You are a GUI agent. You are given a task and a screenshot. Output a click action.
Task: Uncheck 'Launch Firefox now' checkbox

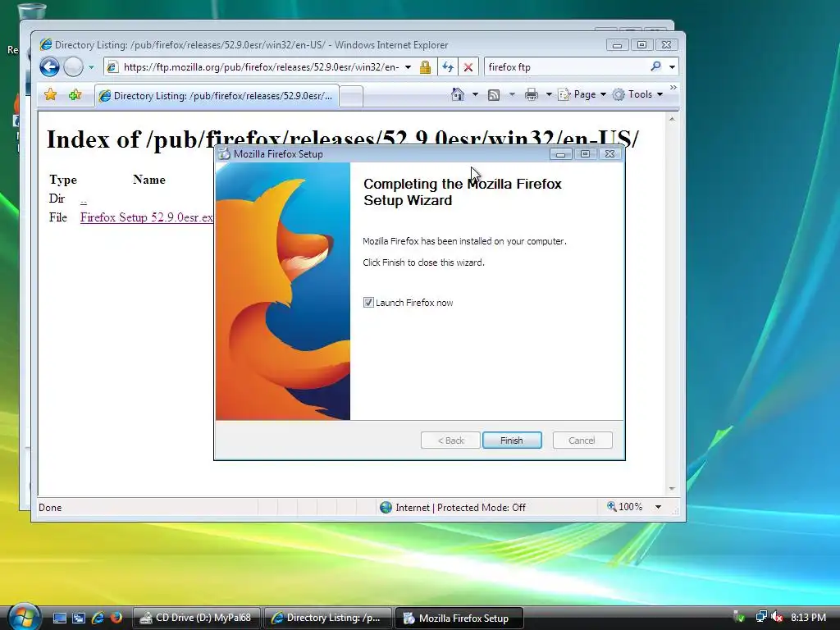pyautogui.click(x=368, y=303)
